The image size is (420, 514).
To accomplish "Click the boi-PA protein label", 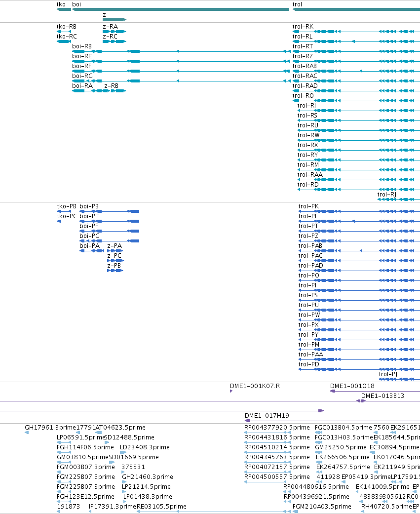I will (x=89, y=245).
